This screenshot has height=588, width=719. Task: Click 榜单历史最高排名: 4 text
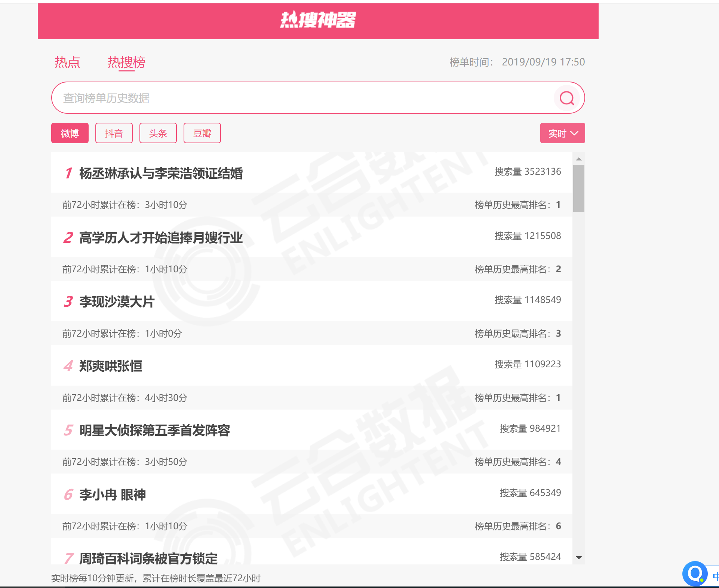518,462
